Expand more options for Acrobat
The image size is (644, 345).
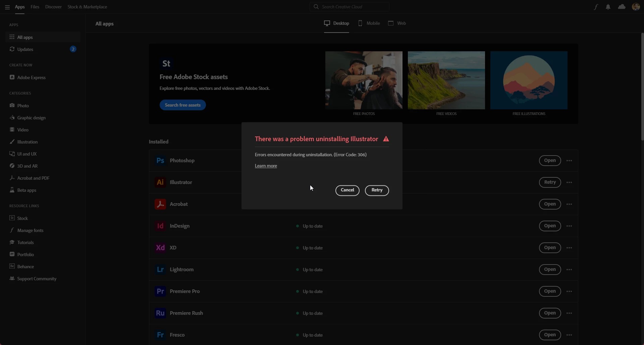569,204
